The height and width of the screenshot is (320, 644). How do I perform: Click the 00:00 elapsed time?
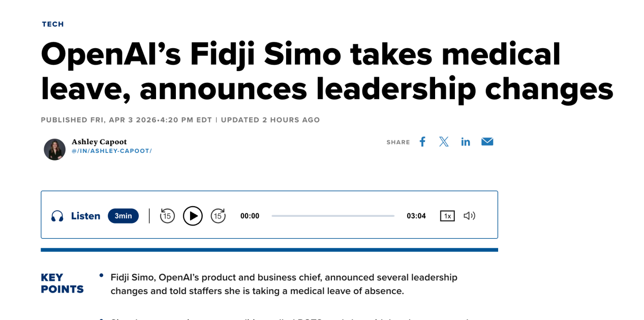coord(250,216)
